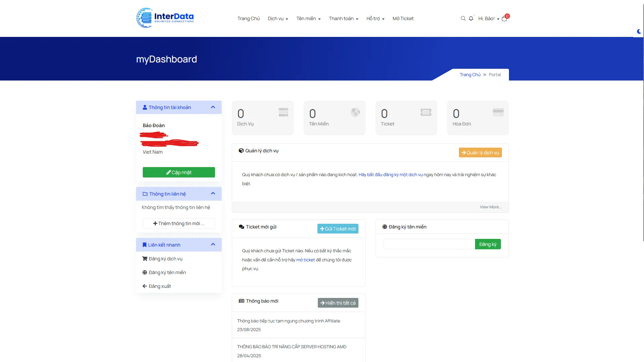Collapse the Thông tin tài khoản panel
The image size is (644, 362).
(x=213, y=107)
